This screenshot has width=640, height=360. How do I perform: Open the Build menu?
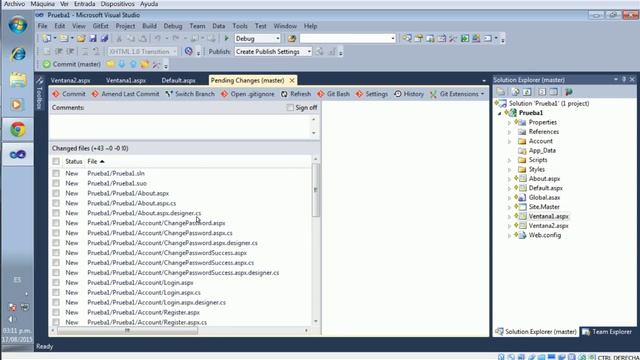149,26
